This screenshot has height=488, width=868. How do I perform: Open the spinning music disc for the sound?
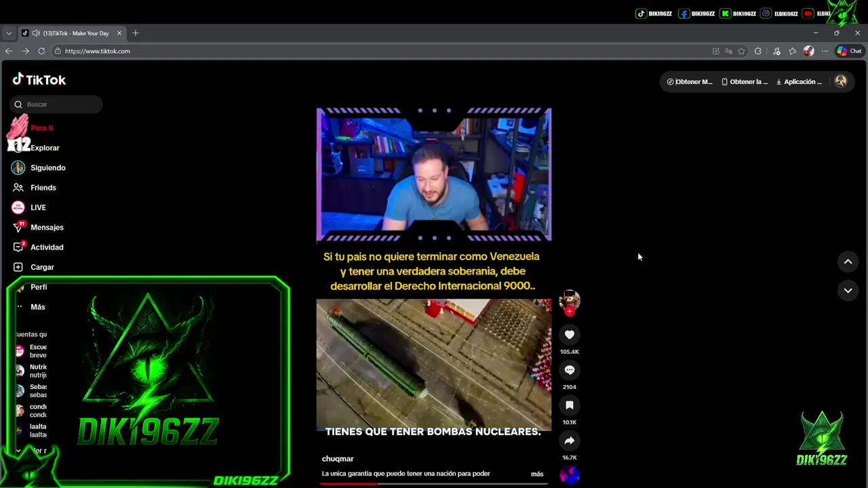click(569, 475)
